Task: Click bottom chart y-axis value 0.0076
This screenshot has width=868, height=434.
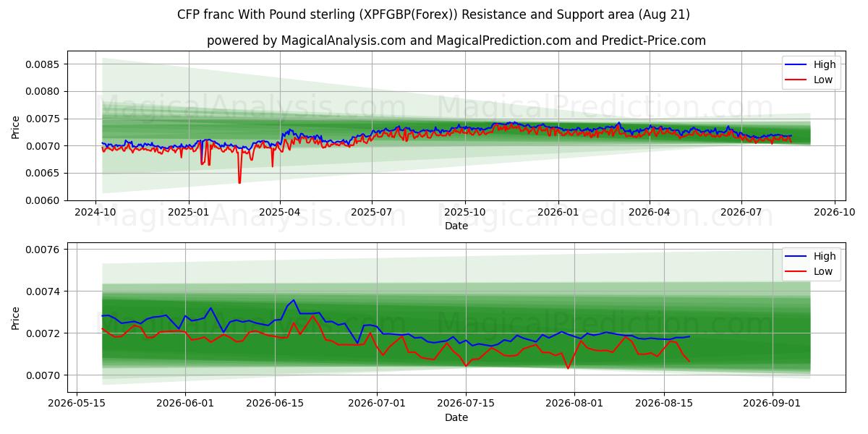Action: tap(43, 250)
